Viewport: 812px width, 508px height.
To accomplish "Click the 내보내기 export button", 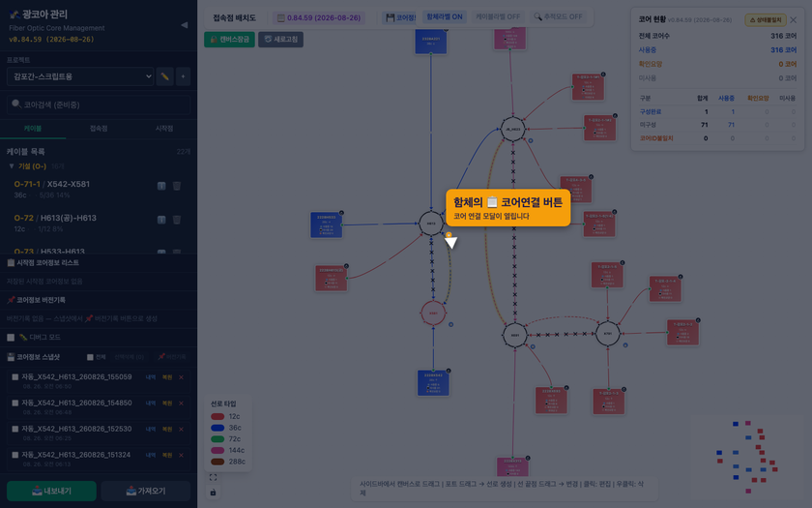I will pos(51,491).
